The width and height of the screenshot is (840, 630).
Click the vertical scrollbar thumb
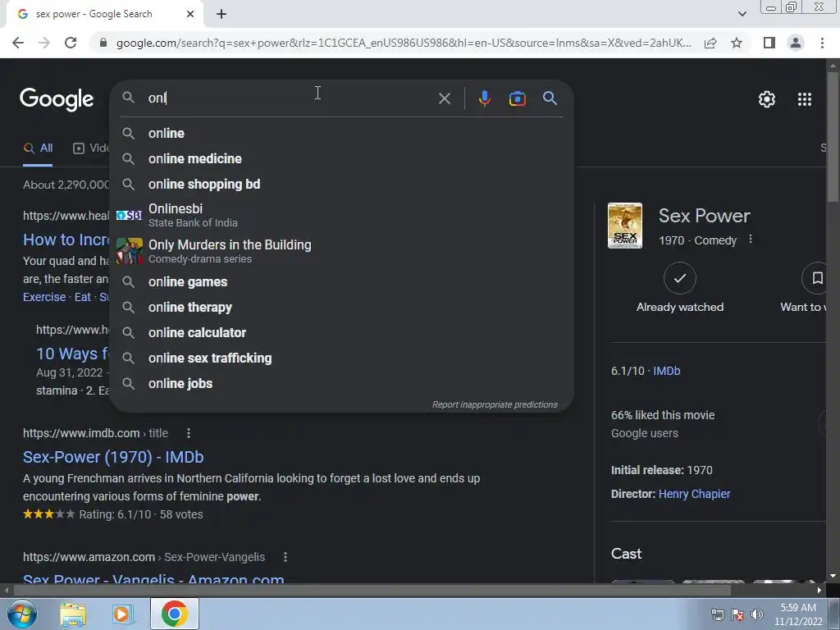coord(833,136)
